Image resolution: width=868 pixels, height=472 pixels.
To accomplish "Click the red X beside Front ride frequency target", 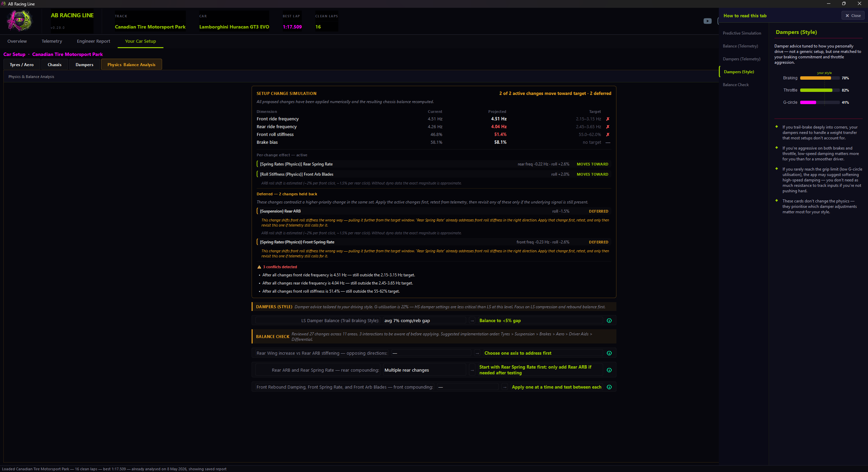I will tap(608, 119).
